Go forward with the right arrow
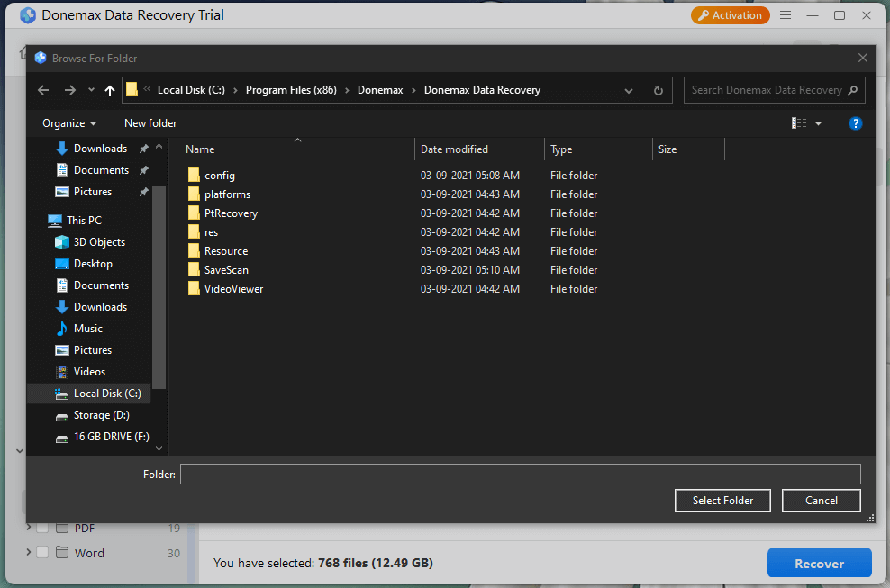The width and height of the screenshot is (890, 588). pos(70,90)
